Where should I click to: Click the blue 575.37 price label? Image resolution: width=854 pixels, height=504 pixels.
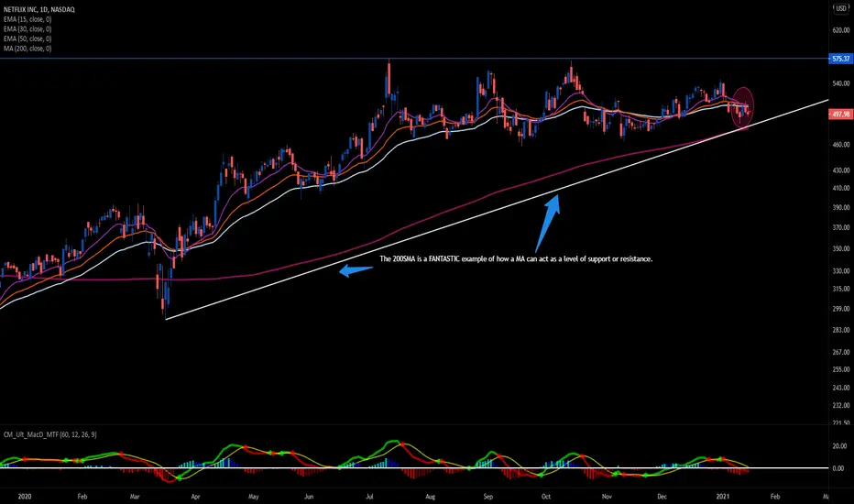(x=840, y=59)
